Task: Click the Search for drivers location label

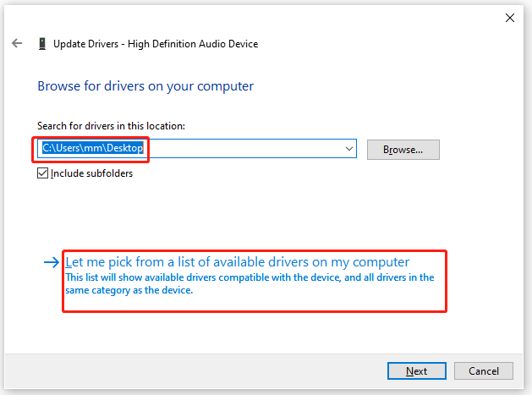Action: (112, 126)
